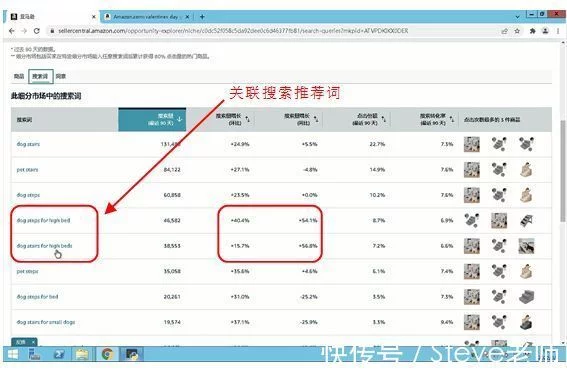Viewport: 567px width, 373px height.
Task: Open the Chrome profile avatar
Action: [x=545, y=31]
